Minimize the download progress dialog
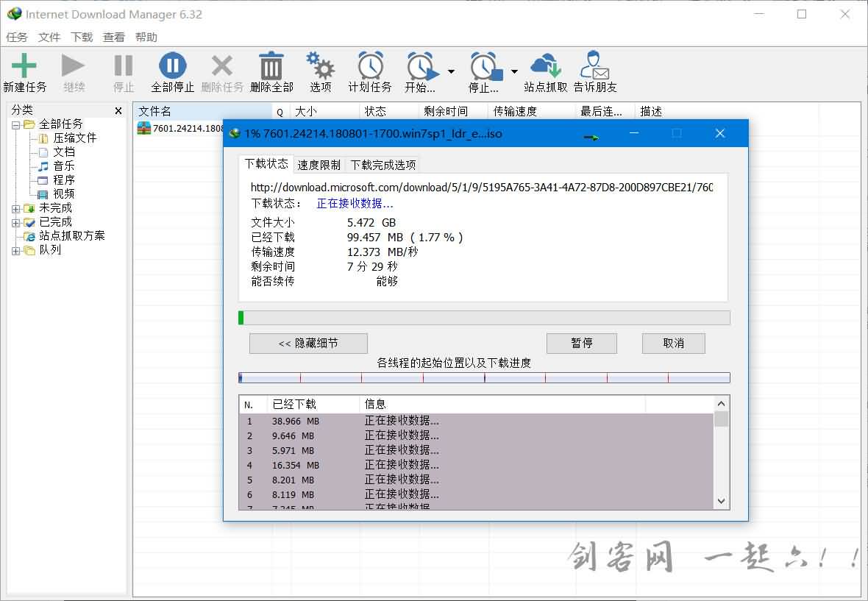Viewport: 868px width, 601px height. [x=634, y=133]
